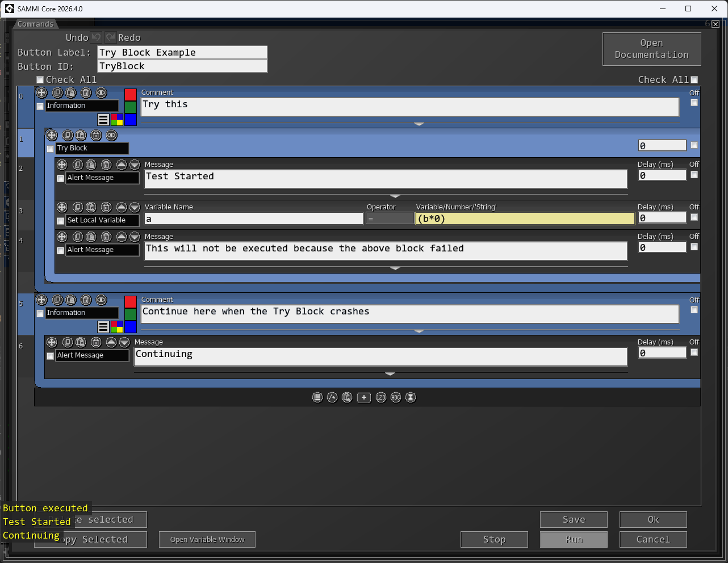
Task: Move the 'This will not be executed' alert down
Action: click(135, 237)
